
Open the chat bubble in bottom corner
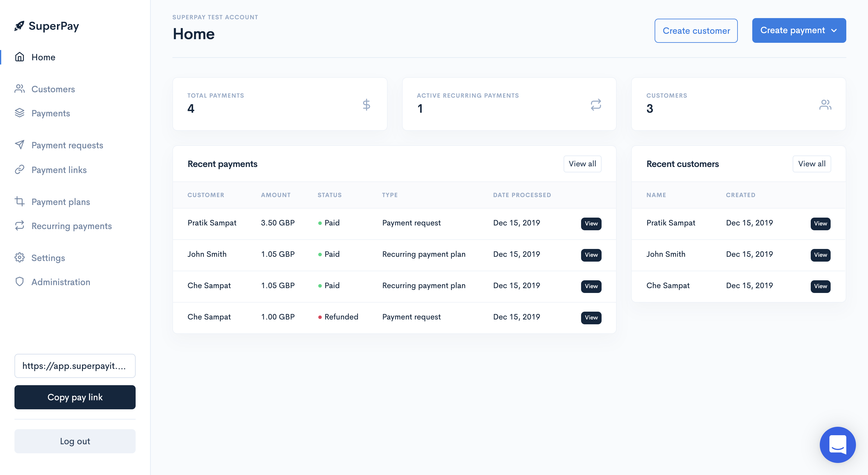(x=838, y=445)
